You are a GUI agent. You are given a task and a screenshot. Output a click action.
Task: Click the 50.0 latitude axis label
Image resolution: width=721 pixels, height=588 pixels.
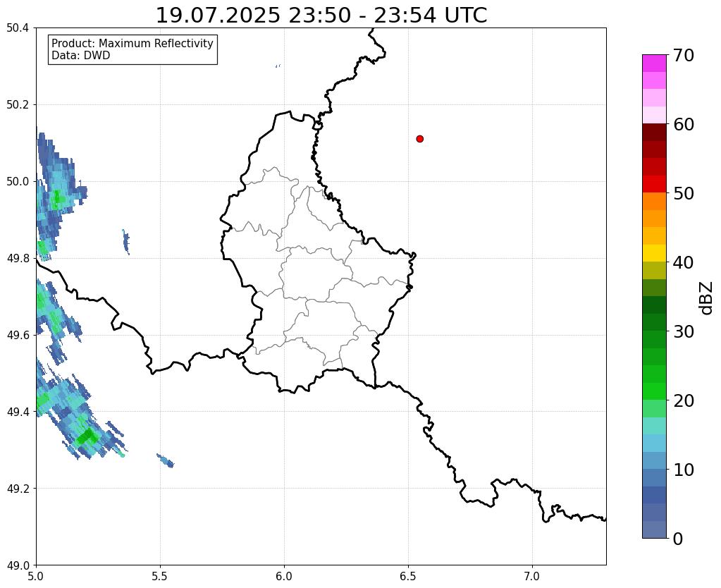(x=18, y=182)
